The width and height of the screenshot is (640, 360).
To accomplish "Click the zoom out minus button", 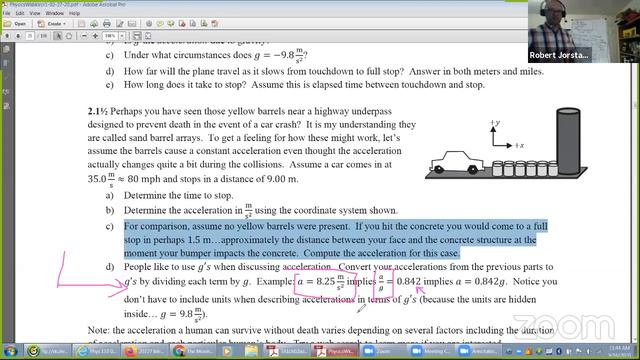I will point(84,36).
